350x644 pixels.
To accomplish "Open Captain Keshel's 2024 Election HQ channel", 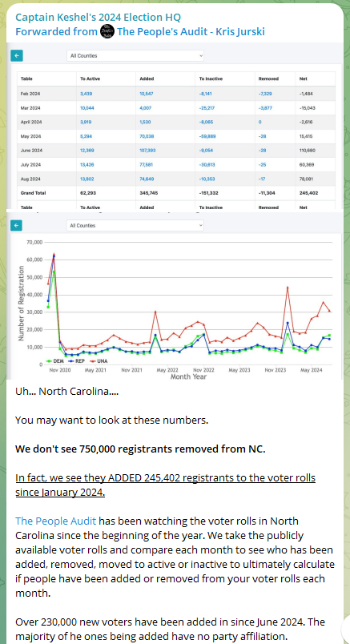I will pos(99,18).
